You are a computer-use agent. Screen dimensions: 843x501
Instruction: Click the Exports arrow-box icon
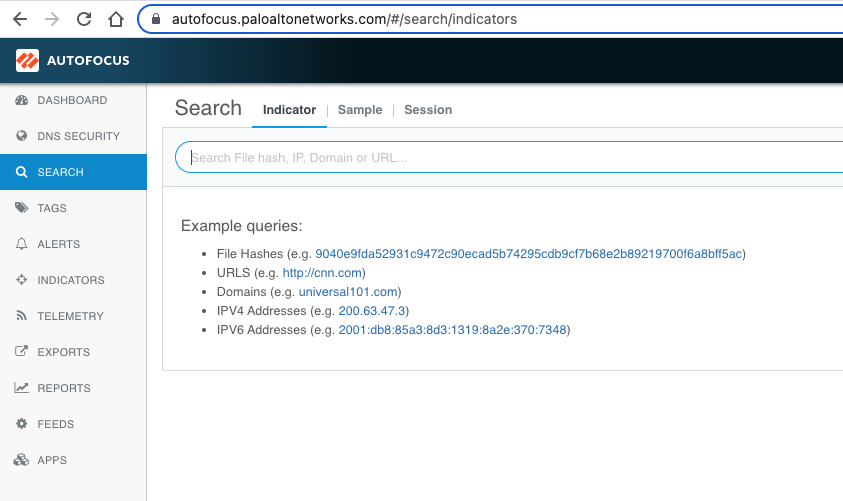pyautogui.click(x=22, y=352)
